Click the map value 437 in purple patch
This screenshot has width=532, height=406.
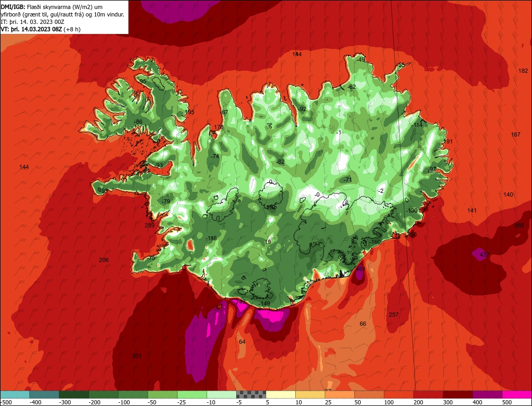(x=484, y=255)
